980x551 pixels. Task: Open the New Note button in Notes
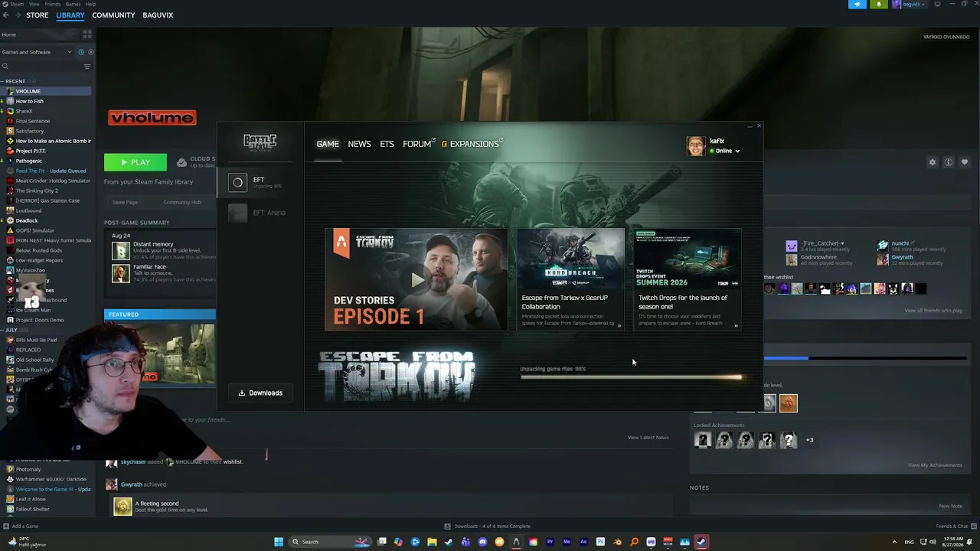click(950, 506)
